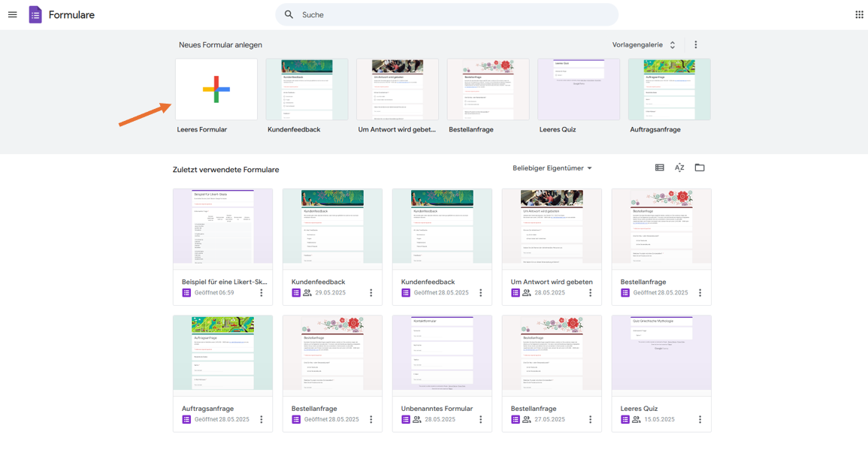The height and width of the screenshot is (456, 868).
Task: Create a new Leeres Formular
Action: 216,89
